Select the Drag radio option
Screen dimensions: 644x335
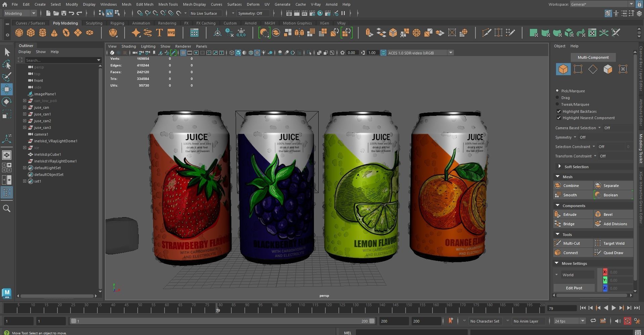(x=557, y=97)
